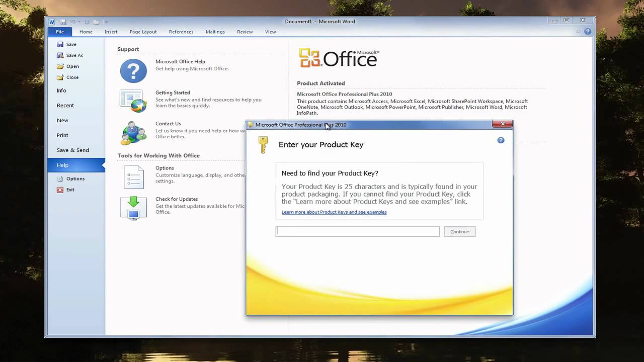The image size is (644, 362).
Task: Click the Options checklist document icon
Action: pos(134,177)
